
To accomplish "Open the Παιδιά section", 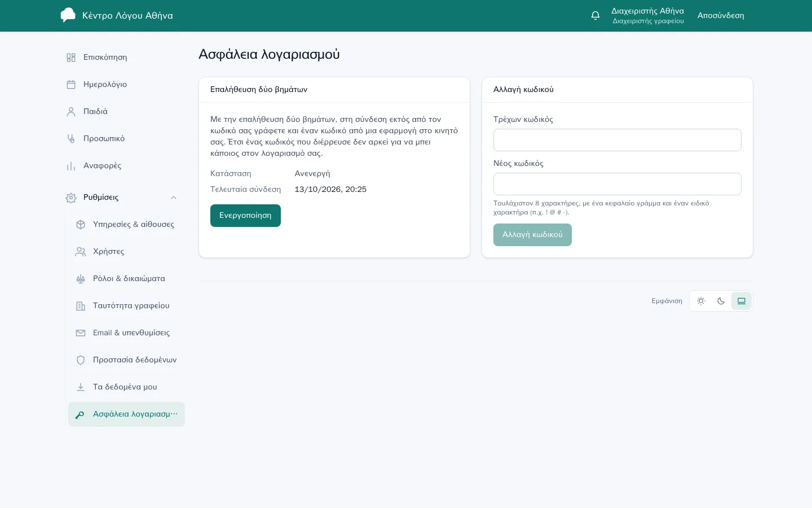I will 123,112.
